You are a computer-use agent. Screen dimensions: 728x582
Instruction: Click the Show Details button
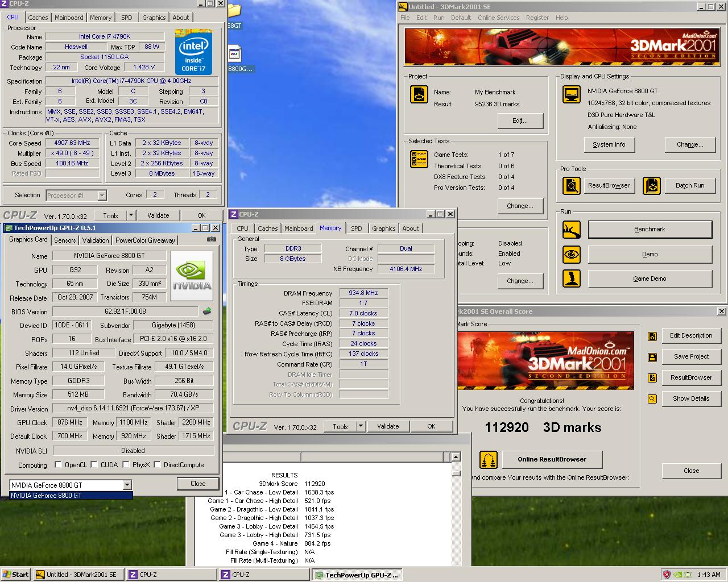point(691,399)
